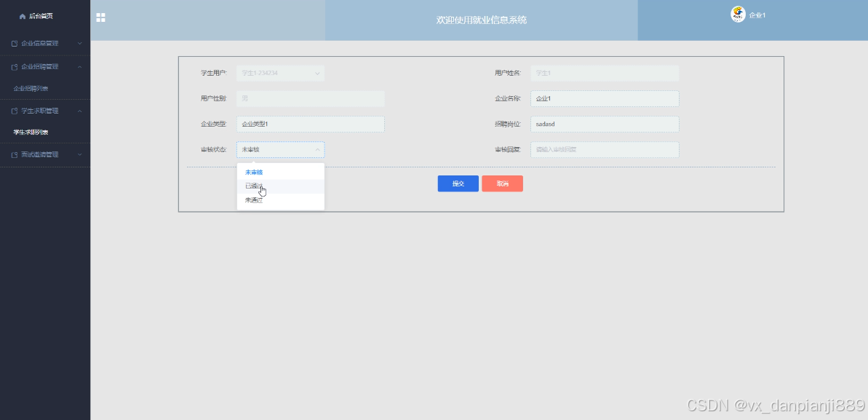Click the 用户姓名 input field

pos(605,73)
